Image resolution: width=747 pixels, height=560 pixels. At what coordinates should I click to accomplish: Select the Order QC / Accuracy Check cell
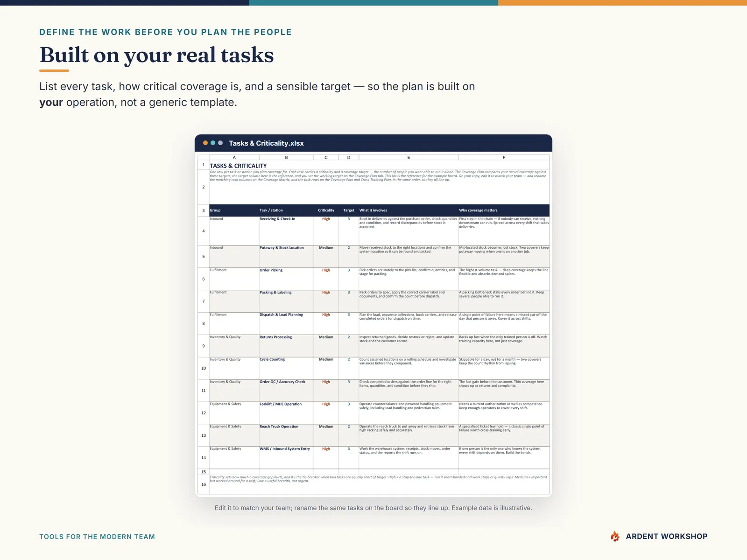(286, 391)
